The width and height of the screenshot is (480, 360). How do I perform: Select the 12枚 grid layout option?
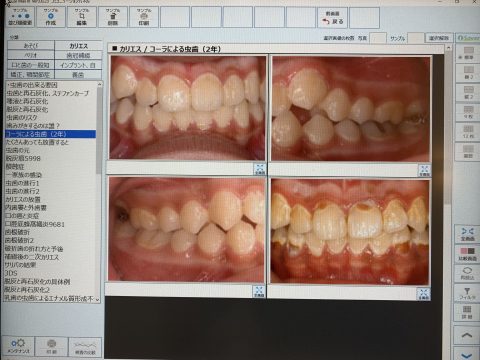pyautogui.click(x=468, y=131)
